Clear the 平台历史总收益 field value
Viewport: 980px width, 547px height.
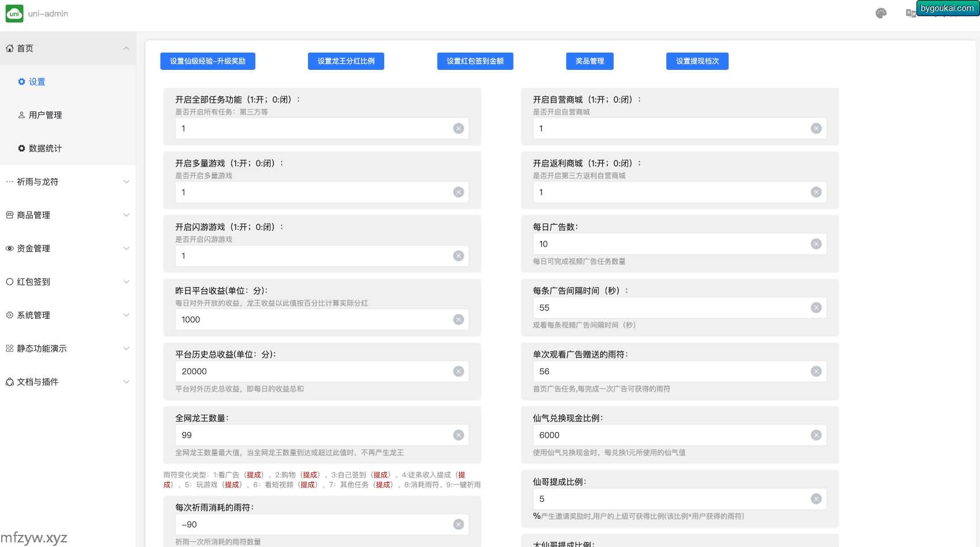(458, 371)
